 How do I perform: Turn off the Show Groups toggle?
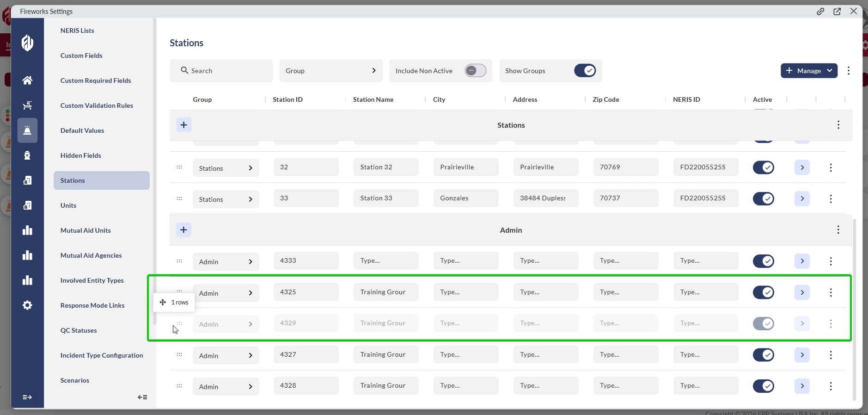(x=585, y=71)
